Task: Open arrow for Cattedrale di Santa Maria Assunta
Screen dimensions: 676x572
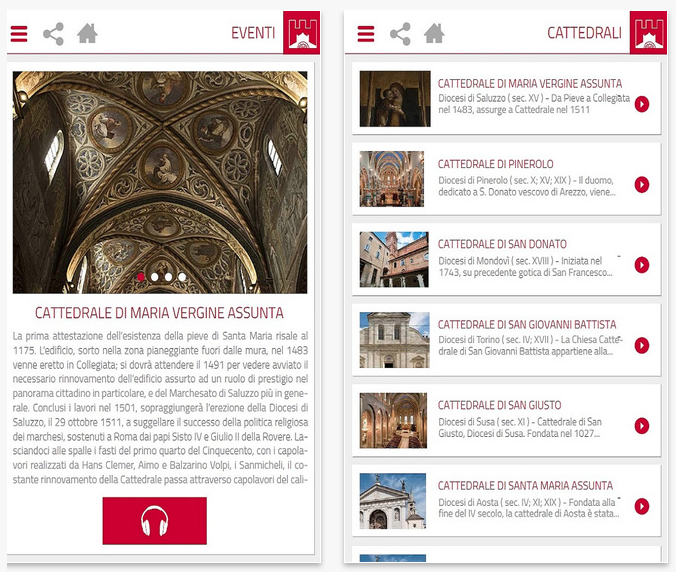Action: [x=642, y=506]
